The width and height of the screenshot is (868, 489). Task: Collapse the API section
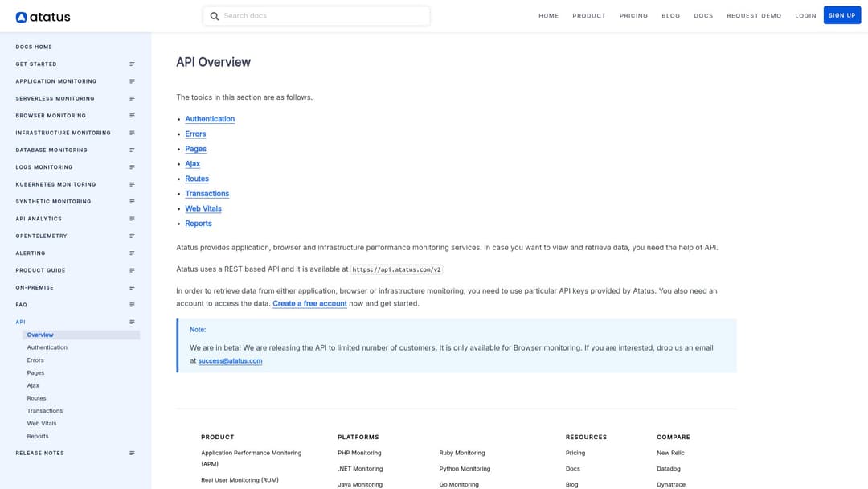pos(132,322)
